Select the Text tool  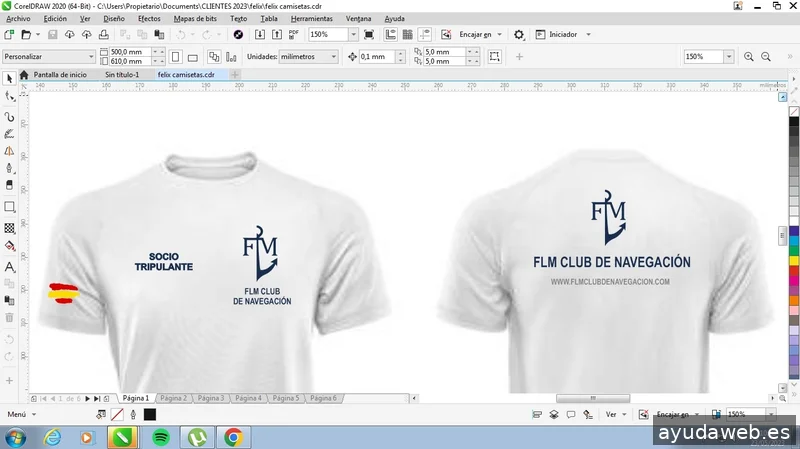pos(9,267)
